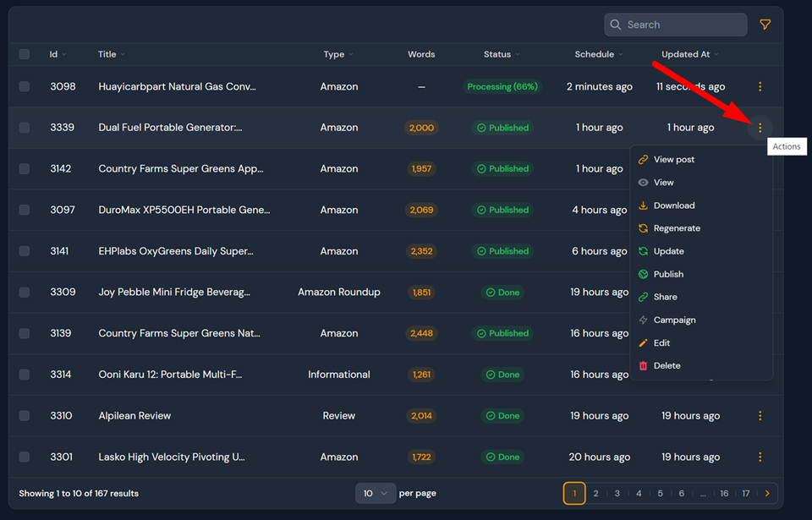Open the filter funnel icon
Screen dimensions: 812x520
pos(765,25)
